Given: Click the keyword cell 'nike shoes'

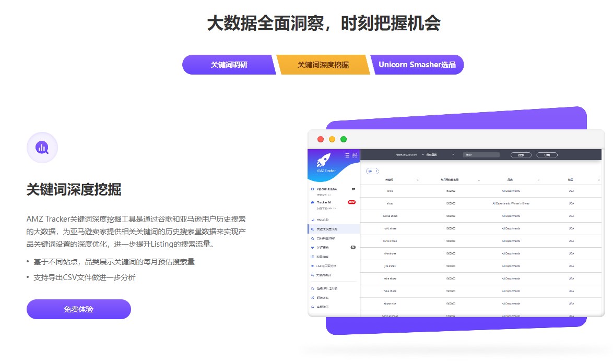Looking at the screenshot, I should pos(390,253).
